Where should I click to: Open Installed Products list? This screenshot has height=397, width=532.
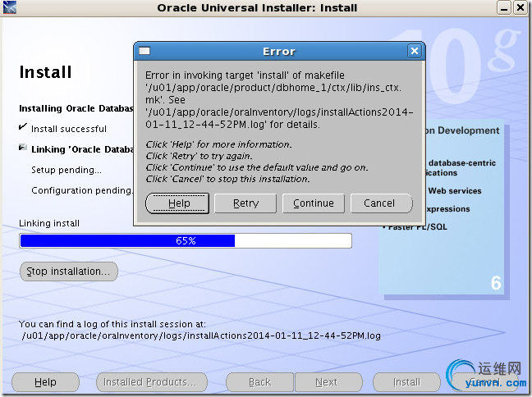click(152, 382)
